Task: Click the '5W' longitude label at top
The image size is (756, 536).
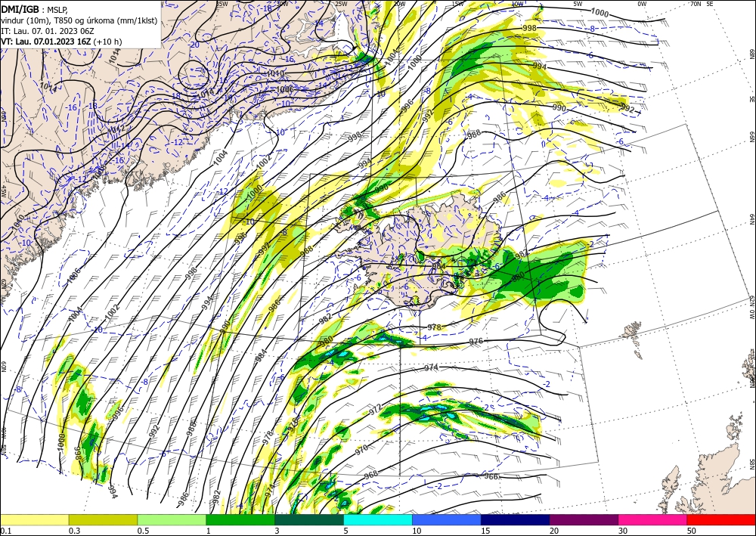Action: 578,4
